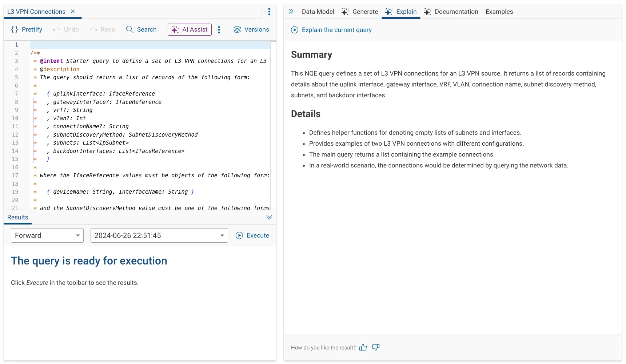Click the 'The query is ready for execution' heading
This screenshot has width=626, height=364.
pos(89,261)
